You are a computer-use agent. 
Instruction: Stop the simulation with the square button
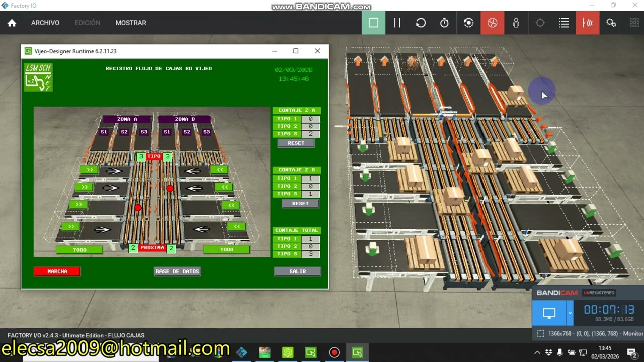point(373,23)
